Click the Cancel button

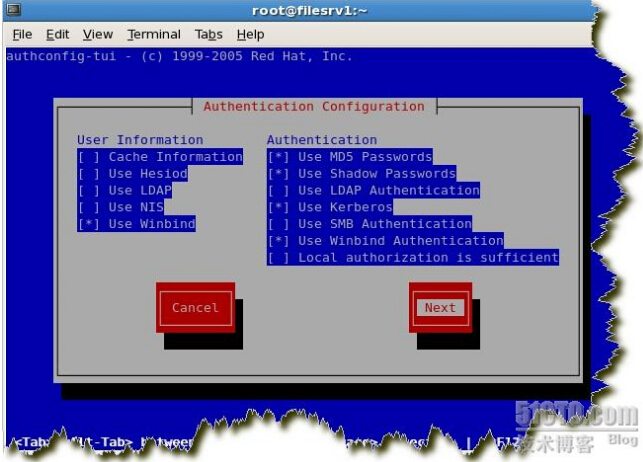[195, 308]
